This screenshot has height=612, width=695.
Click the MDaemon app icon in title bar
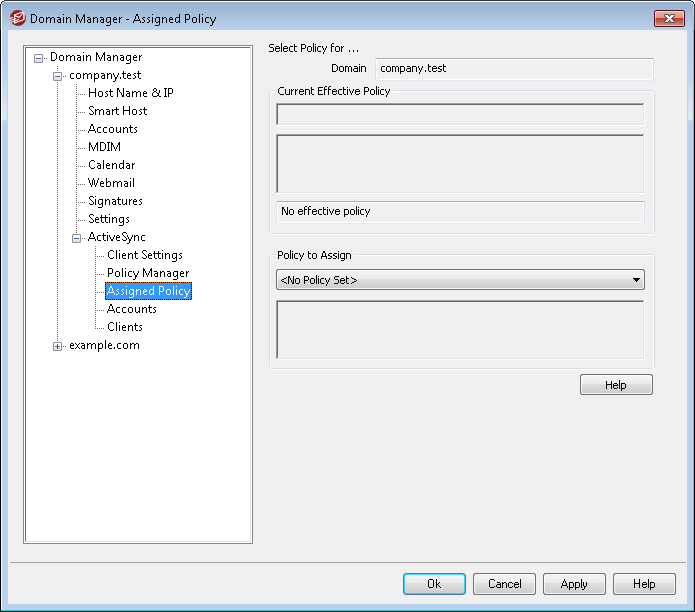pos(18,19)
